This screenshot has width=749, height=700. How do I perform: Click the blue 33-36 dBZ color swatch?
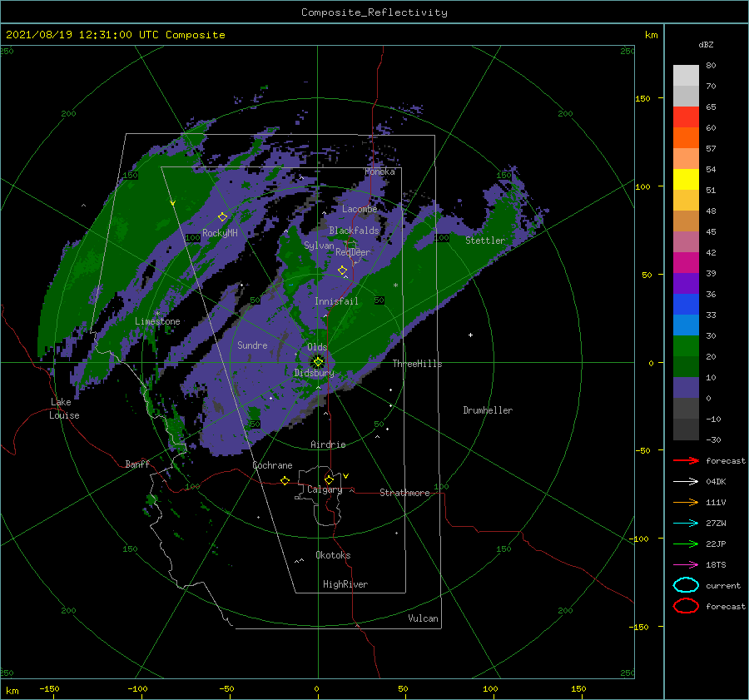pos(686,305)
